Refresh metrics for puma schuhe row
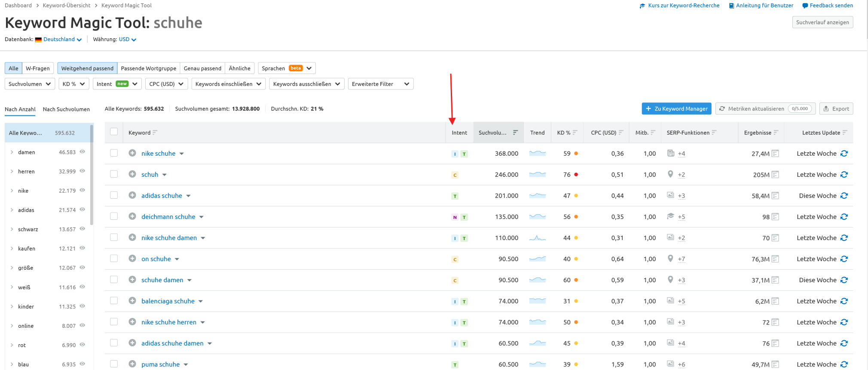The height and width of the screenshot is (370, 868). (844, 364)
